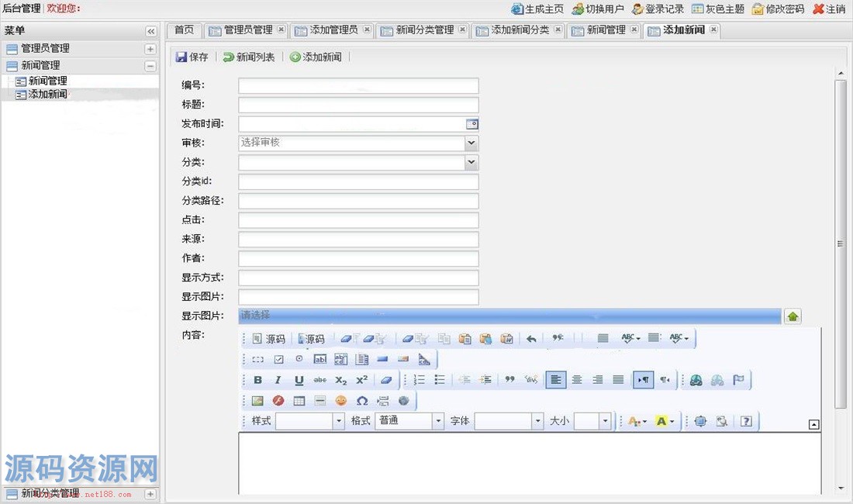Screen dimensions: 853x504
Task: Open the 格式 format dropdown showing 普通
Action: (x=438, y=421)
